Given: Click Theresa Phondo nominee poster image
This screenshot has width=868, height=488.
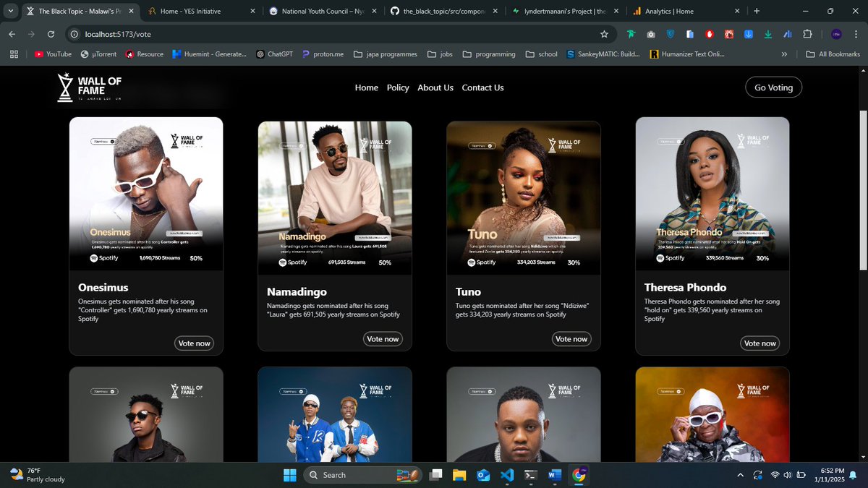Looking at the screenshot, I should (x=712, y=194).
